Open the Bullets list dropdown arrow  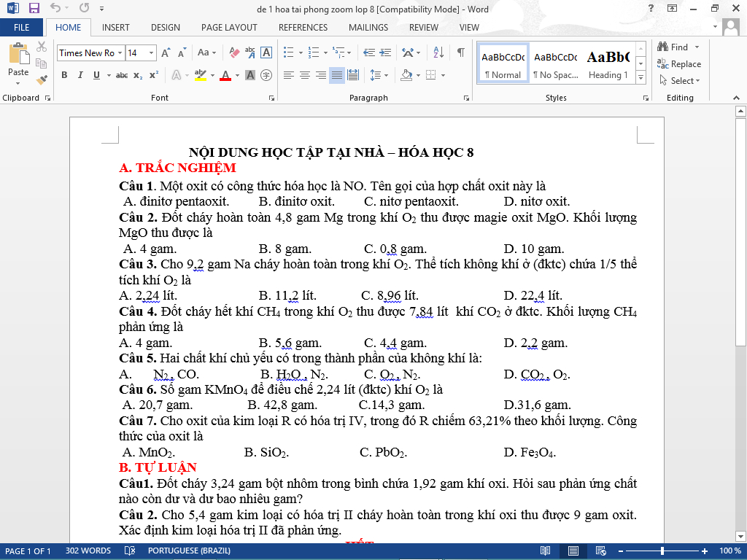(x=301, y=52)
